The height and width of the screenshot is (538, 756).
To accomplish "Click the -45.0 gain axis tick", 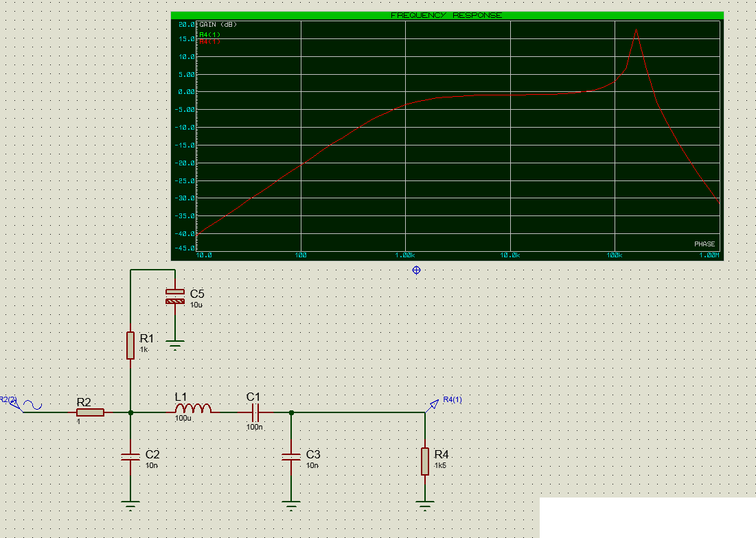I will click(x=185, y=248).
